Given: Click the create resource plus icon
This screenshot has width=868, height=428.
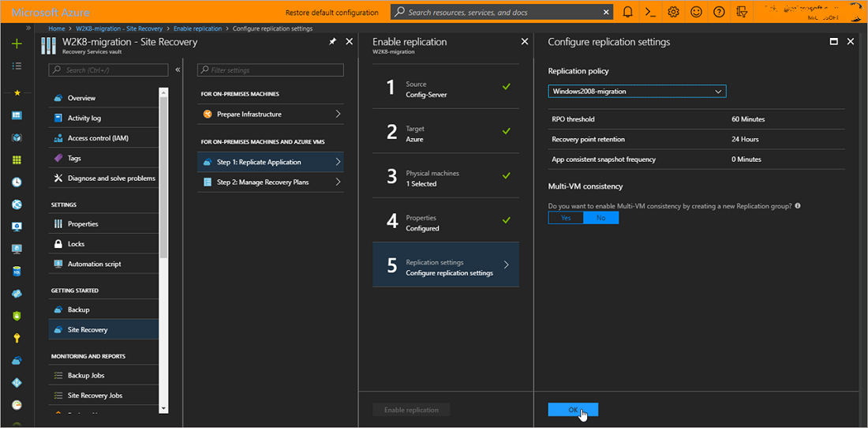Looking at the screenshot, I should tap(17, 43).
